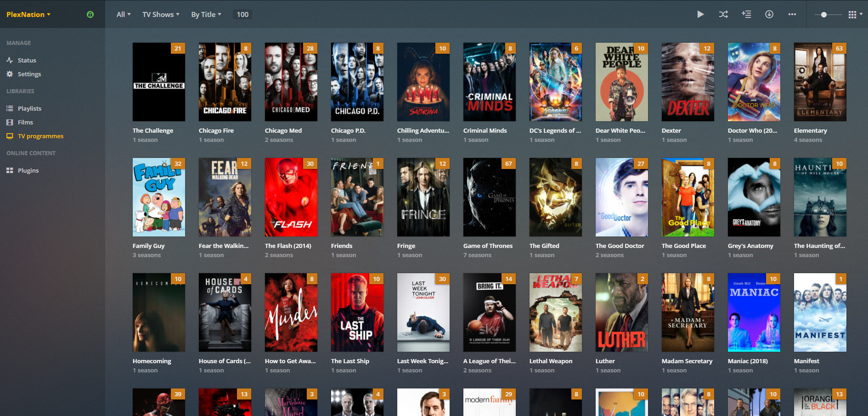Open the more options ellipsis menu
Screen dimensions: 868x416
(x=792, y=14)
